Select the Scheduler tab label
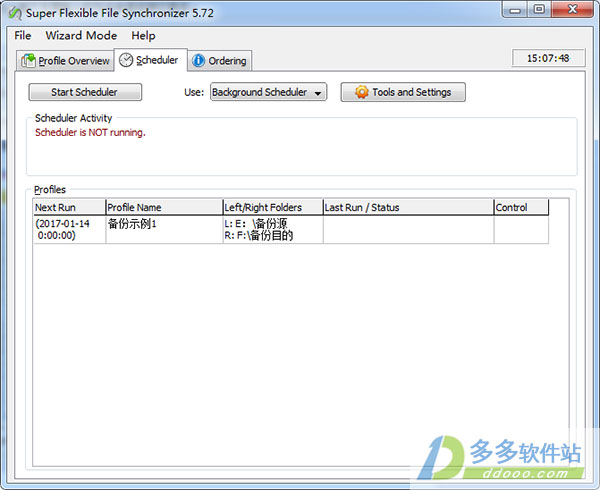 [x=157, y=60]
